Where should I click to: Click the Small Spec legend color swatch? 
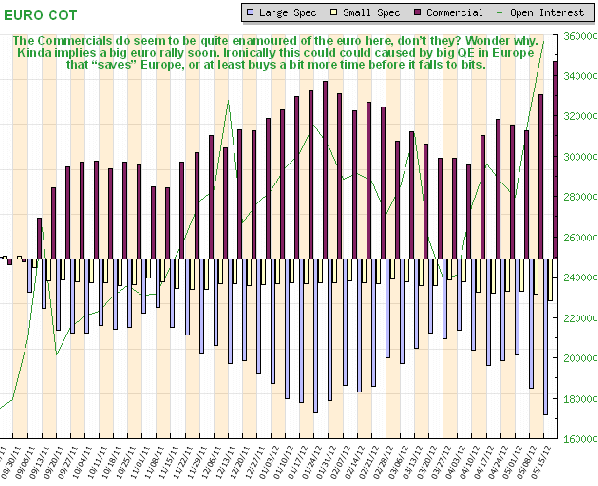click(x=334, y=13)
